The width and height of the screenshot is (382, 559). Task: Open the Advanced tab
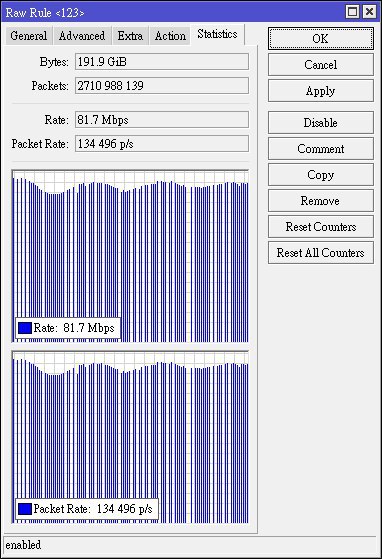pyautogui.click(x=82, y=36)
